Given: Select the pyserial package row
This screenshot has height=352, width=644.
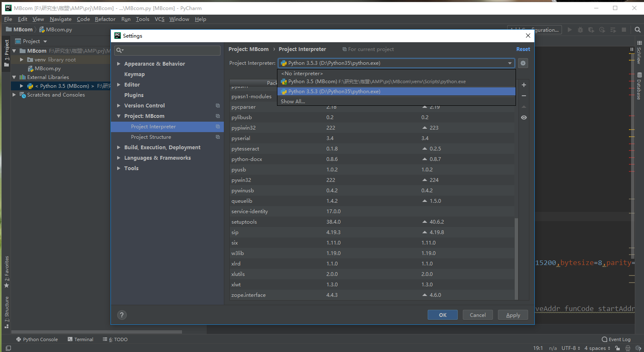Looking at the screenshot, I should tap(372, 138).
